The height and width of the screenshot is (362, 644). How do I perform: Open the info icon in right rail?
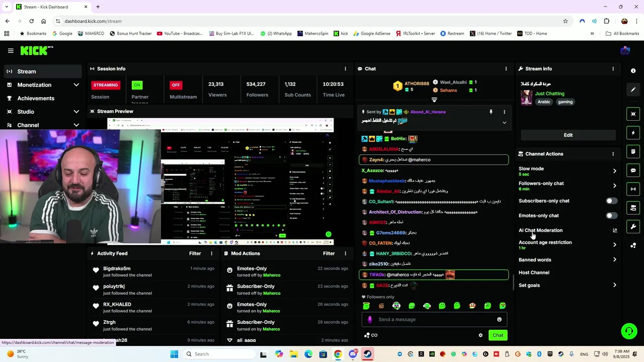(x=633, y=71)
